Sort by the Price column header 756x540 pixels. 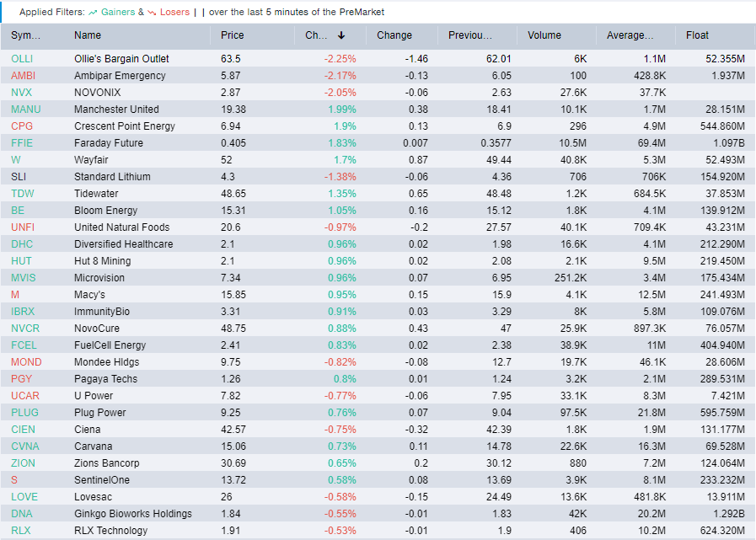[x=233, y=35]
